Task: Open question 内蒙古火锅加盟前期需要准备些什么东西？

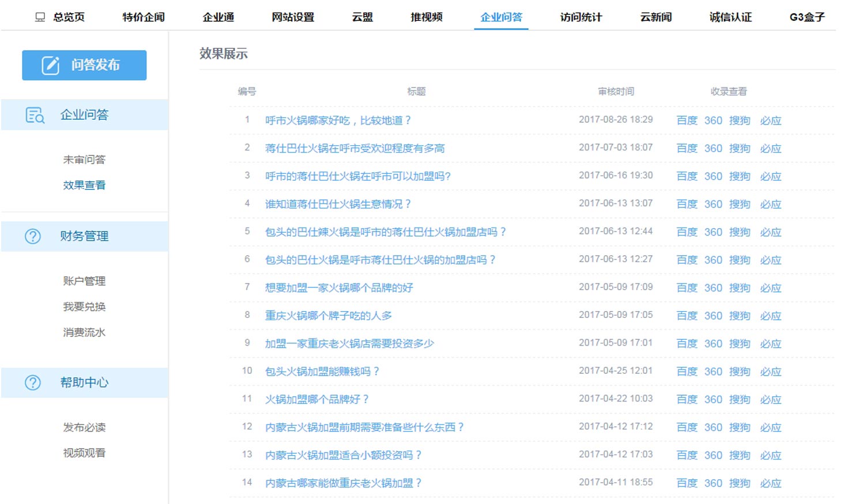Action: coord(365,427)
